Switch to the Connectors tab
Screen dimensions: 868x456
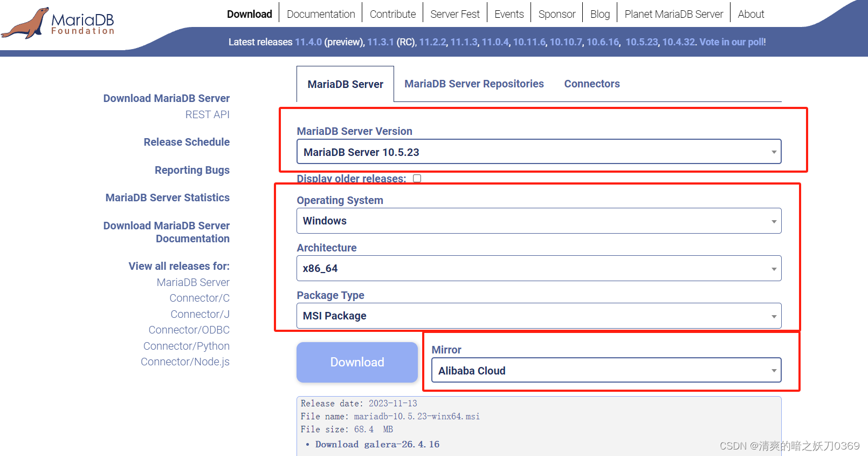pos(592,84)
